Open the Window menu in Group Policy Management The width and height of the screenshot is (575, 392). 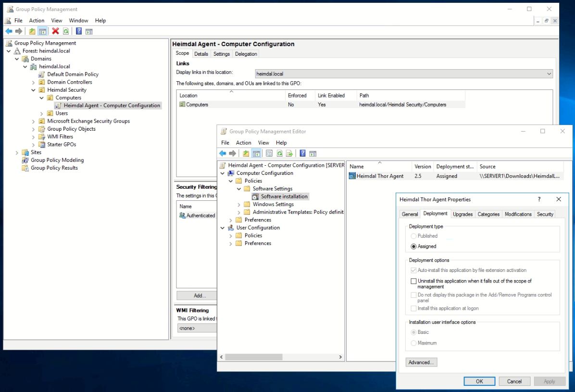pyautogui.click(x=78, y=21)
